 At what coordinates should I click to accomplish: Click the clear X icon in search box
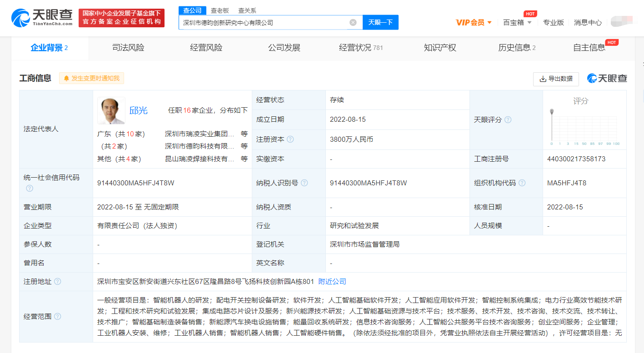pos(354,22)
